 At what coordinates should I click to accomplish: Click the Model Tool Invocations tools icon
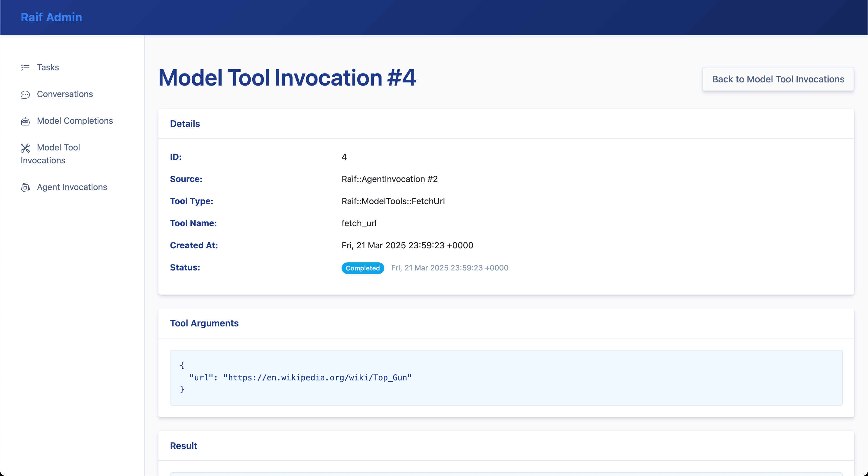click(25, 148)
